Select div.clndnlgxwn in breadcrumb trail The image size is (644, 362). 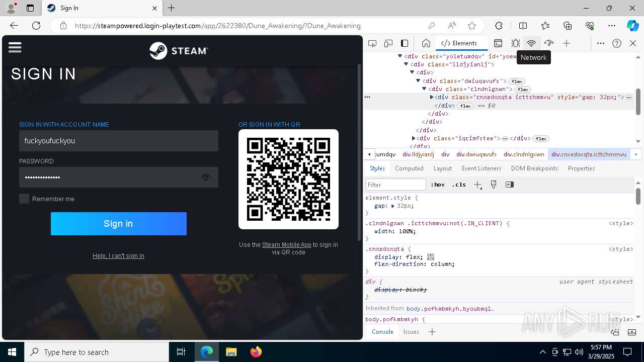pos(524,154)
